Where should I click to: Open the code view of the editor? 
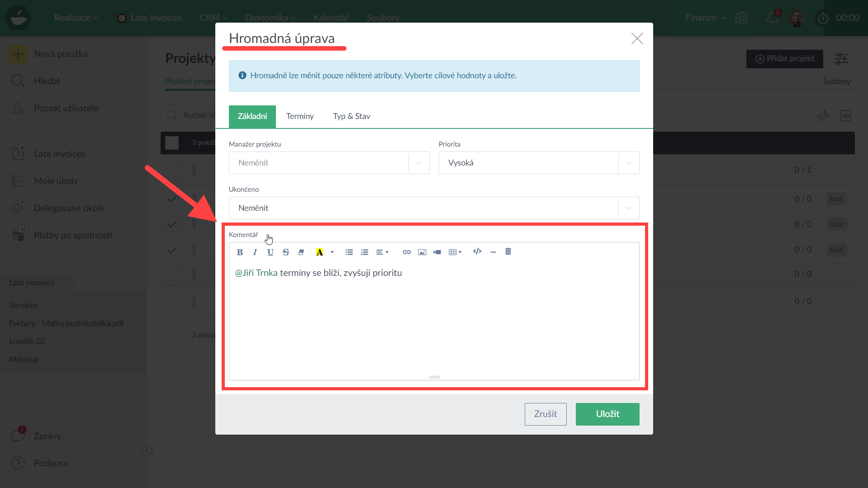coord(477,251)
